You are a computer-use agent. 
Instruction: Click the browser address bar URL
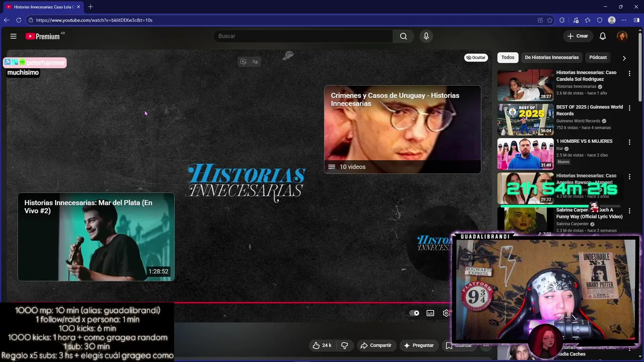click(94, 20)
